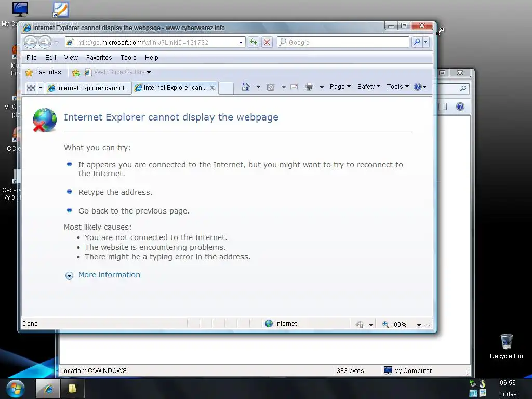Click the Back navigation arrow

click(x=30, y=43)
